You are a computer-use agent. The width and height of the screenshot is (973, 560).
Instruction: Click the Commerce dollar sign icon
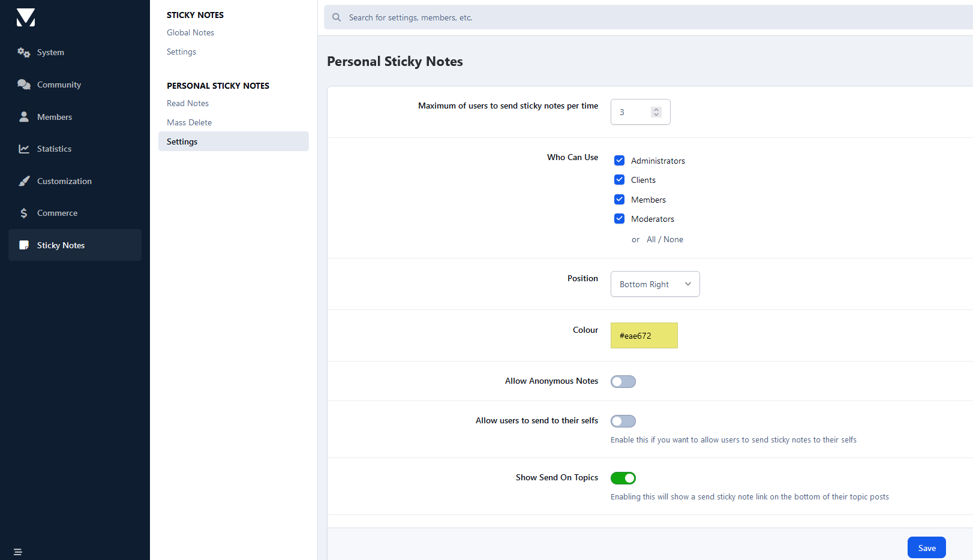(23, 213)
